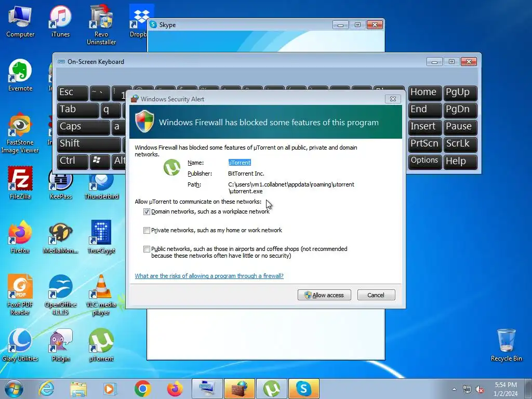Image resolution: width=532 pixels, height=399 pixels.
Task: Click Allow access button
Action: tap(324, 295)
